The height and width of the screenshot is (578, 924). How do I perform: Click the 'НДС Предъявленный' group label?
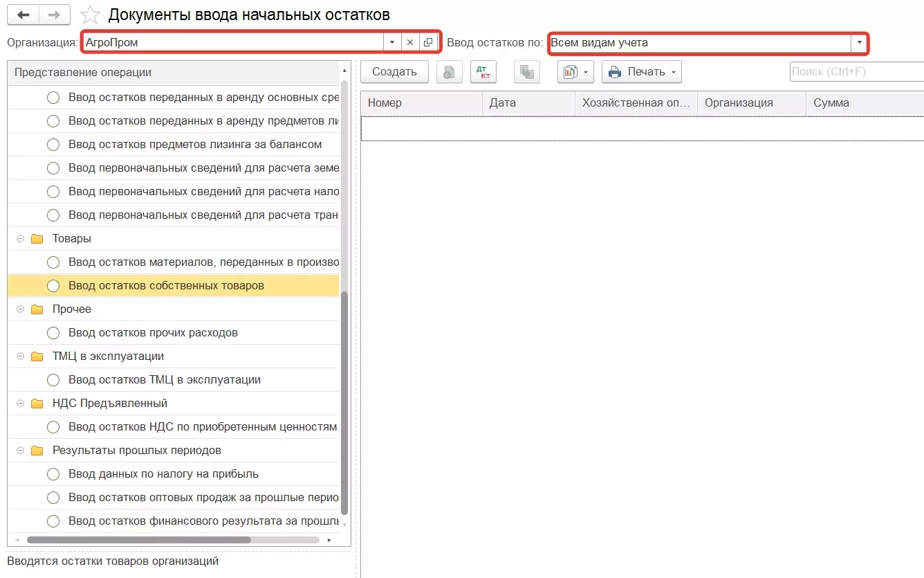point(110,404)
